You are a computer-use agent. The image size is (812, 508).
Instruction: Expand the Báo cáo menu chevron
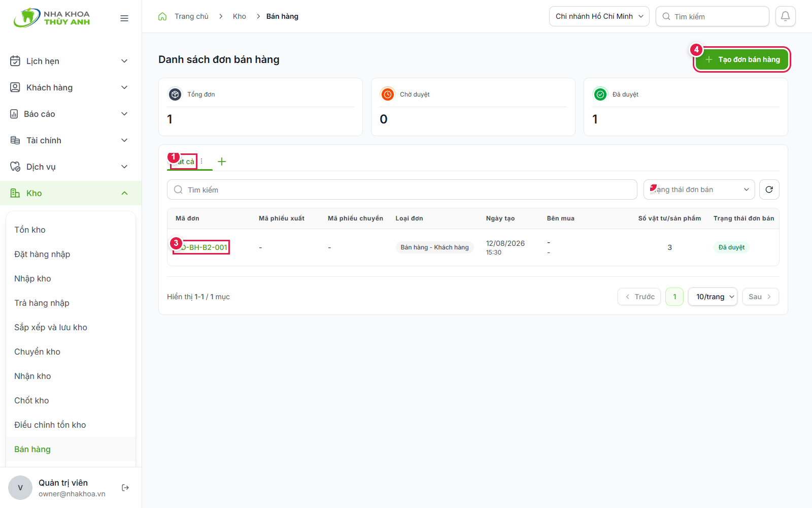(124, 114)
